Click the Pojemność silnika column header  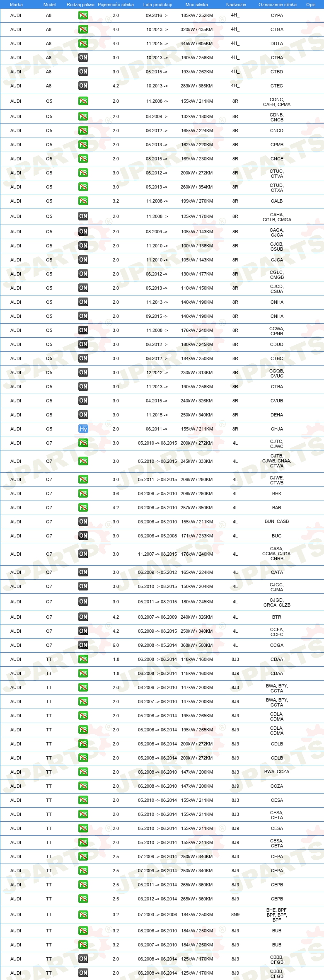[116, 5]
